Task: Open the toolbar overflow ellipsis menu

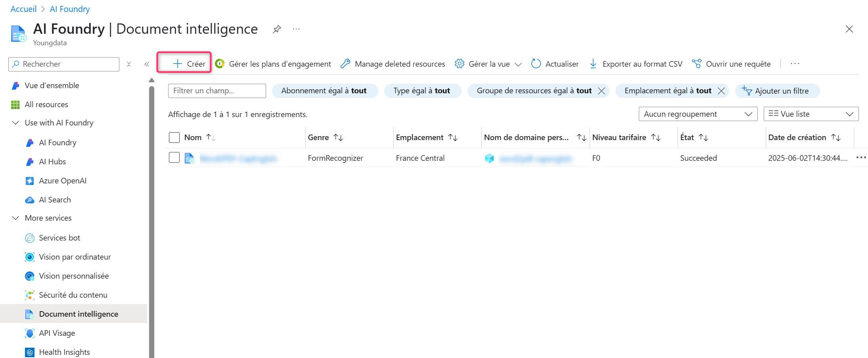Action: (x=795, y=64)
